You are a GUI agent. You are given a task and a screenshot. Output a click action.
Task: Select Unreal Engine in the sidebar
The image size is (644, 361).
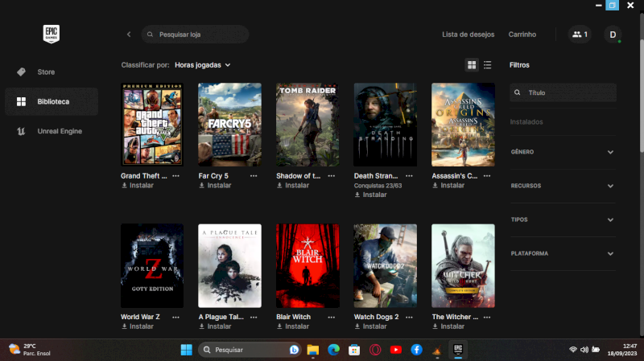point(60,131)
